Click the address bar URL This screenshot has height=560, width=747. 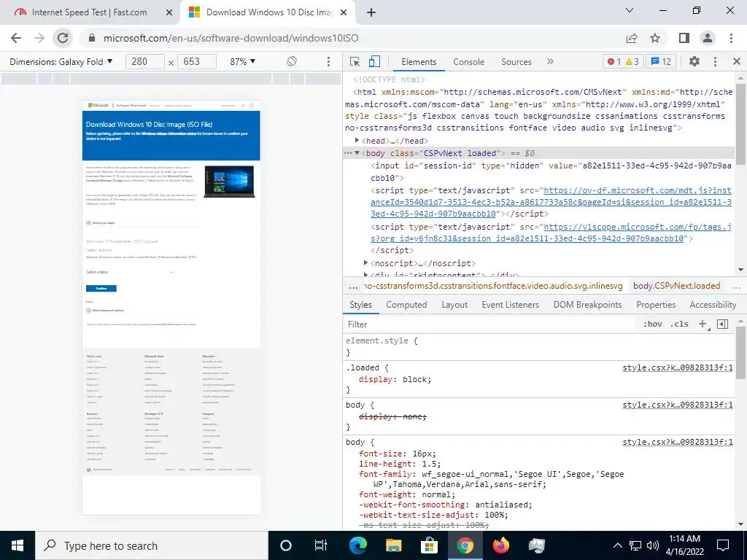click(231, 38)
